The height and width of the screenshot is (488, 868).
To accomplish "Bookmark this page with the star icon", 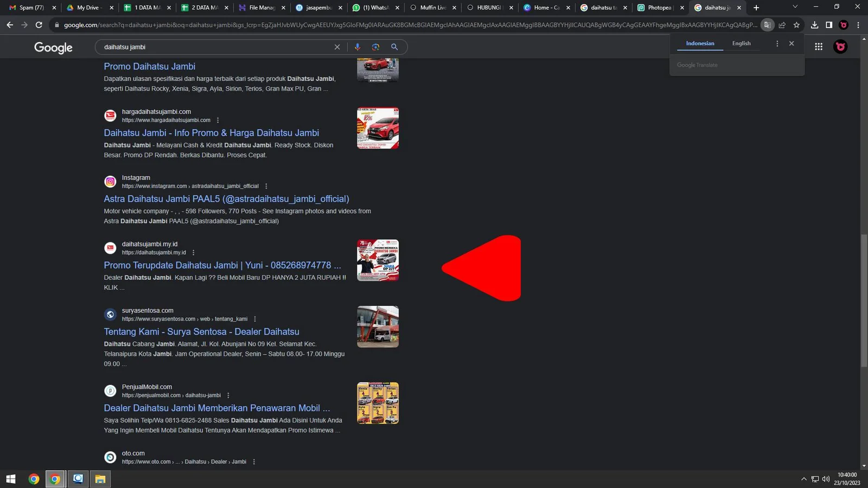I will click(796, 25).
